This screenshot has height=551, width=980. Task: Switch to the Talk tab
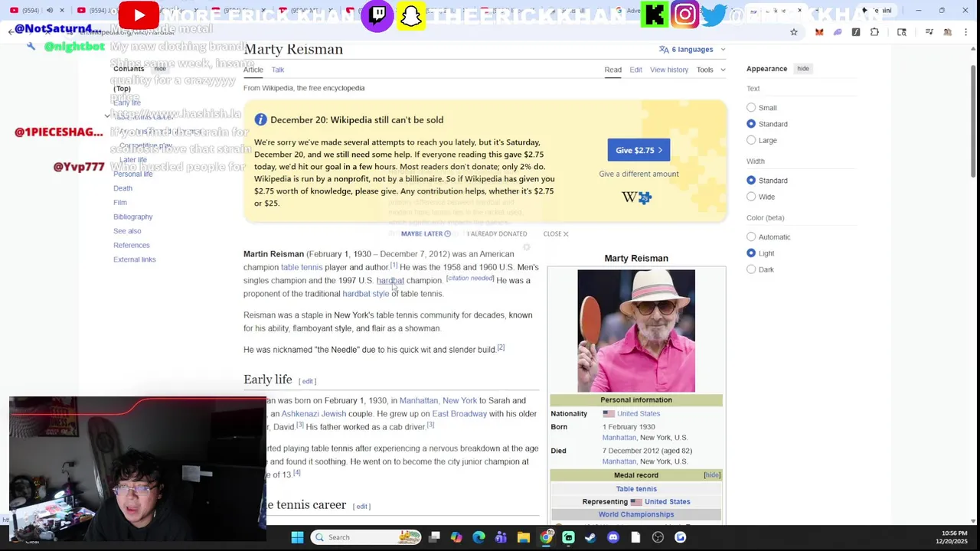(278, 70)
